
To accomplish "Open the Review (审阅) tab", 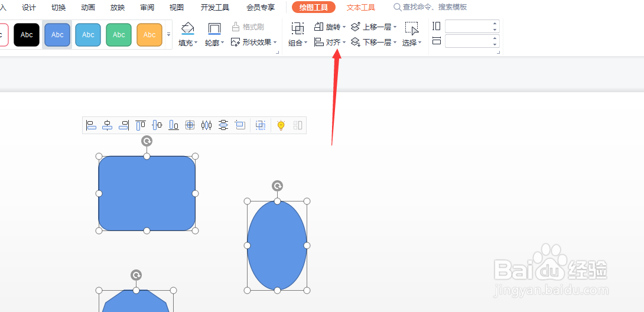I will coord(147,8).
